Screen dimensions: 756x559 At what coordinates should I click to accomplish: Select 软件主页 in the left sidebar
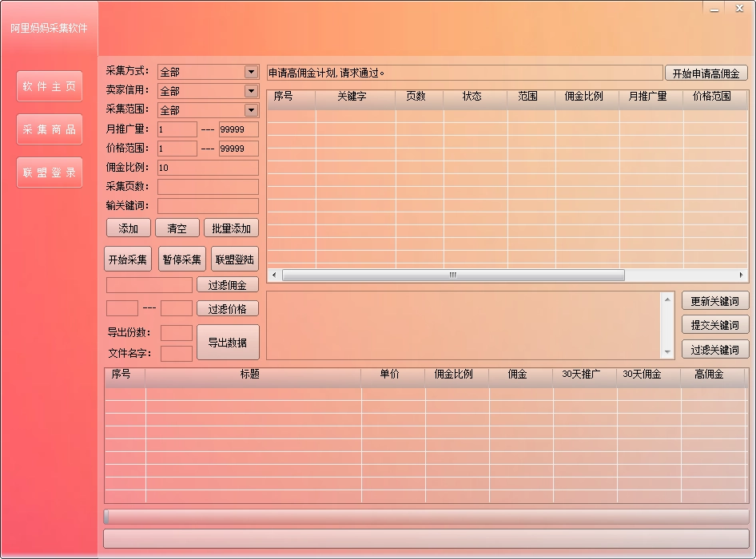(x=50, y=87)
